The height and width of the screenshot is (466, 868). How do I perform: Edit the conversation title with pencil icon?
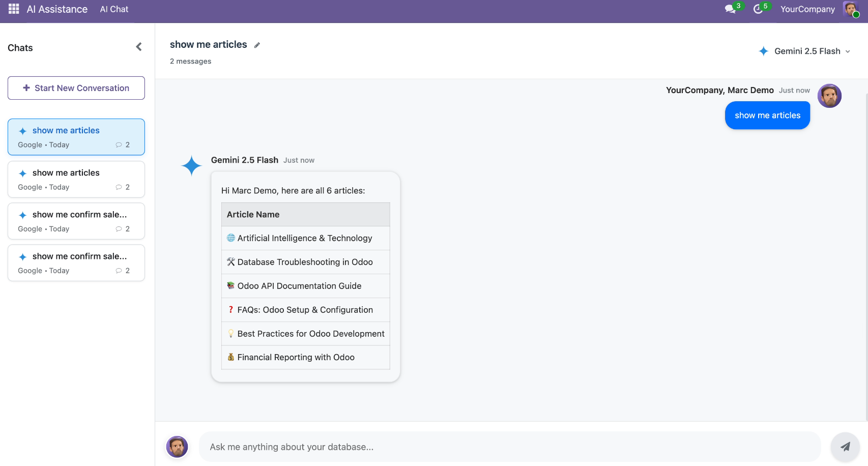pos(257,45)
